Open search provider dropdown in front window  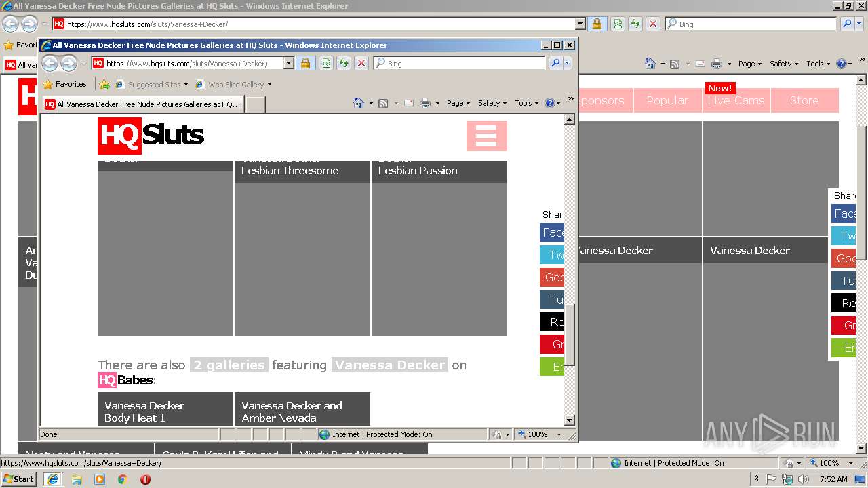pos(568,63)
